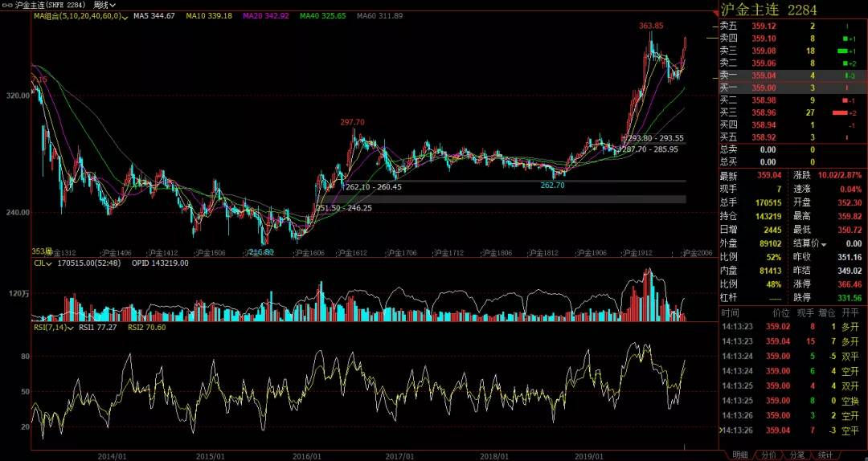Click the RSI1 77.27 value label
This screenshot has width=868, height=461.
(x=97, y=328)
